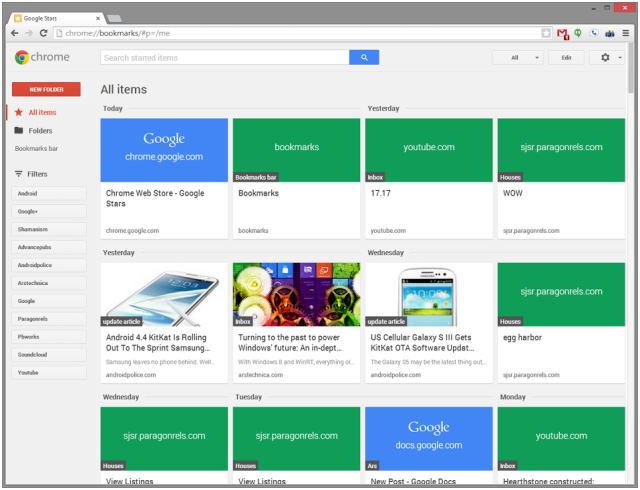Screen dimensions: 640x490
Task: Click the Bookmarks bar tag on bookmarks card
Action: click(256, 178)
